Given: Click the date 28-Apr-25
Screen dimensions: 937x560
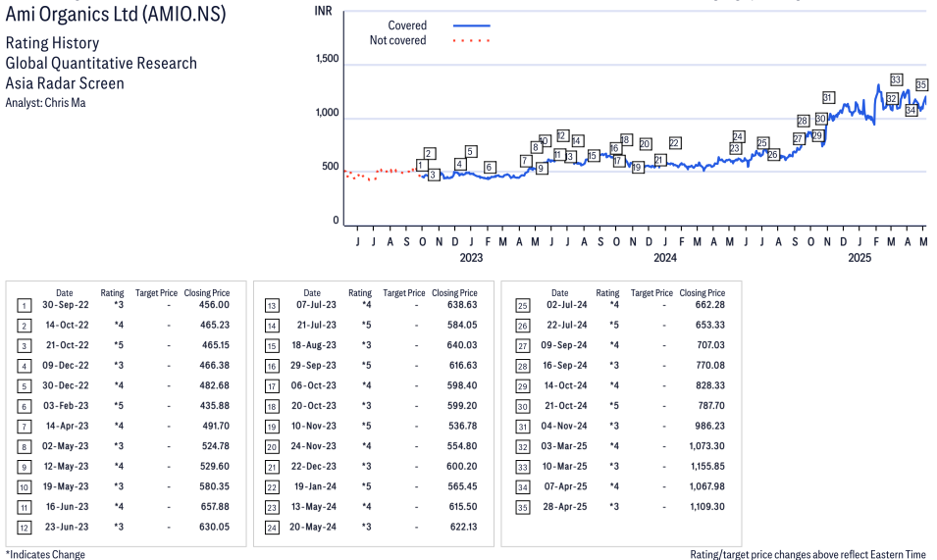Looking at the screenshot, I should point(565,507).
